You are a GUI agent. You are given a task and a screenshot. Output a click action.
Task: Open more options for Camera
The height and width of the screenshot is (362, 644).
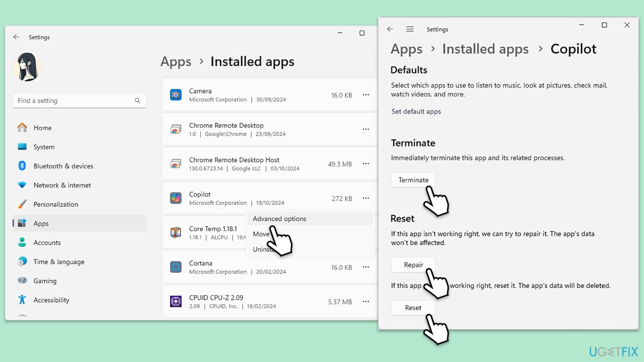[366, 95]
